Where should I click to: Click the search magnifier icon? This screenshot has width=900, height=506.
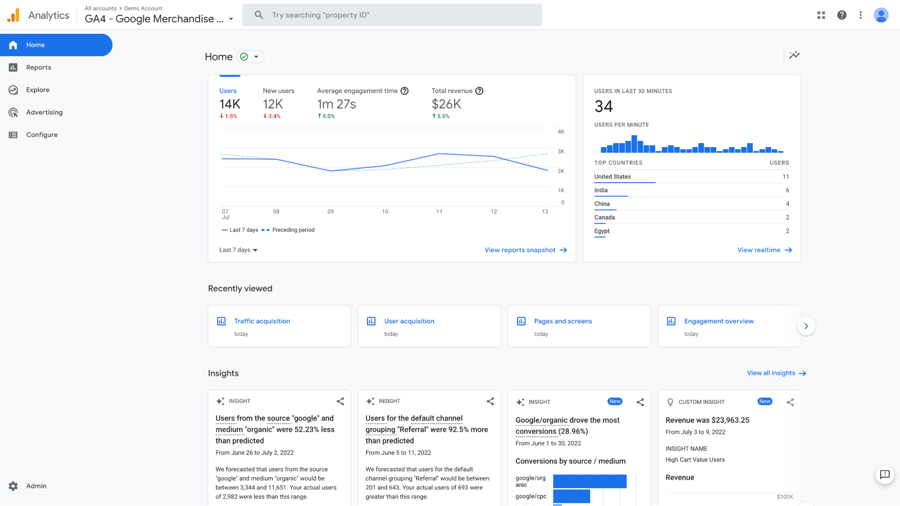click(259, 15)
